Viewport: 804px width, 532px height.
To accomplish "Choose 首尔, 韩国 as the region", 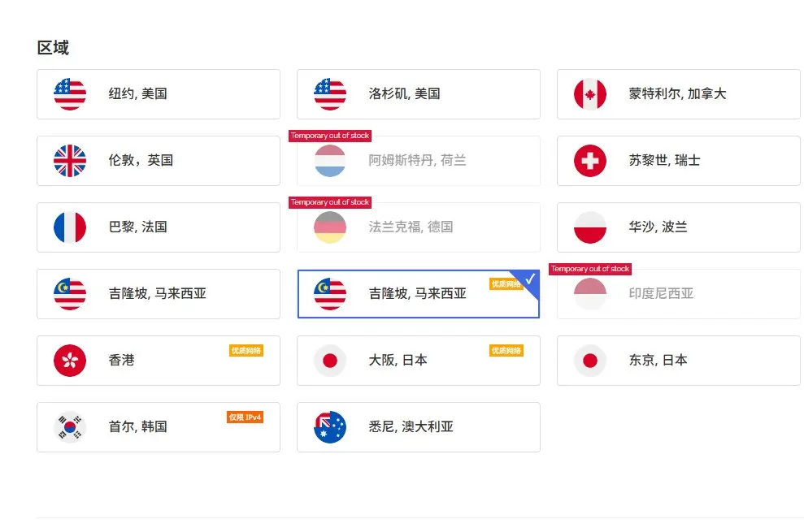I will 158,427.
